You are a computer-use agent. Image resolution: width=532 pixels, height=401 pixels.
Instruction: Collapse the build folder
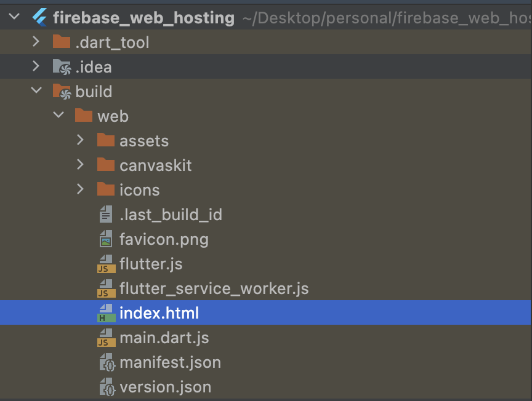click(x=36, y=90)
